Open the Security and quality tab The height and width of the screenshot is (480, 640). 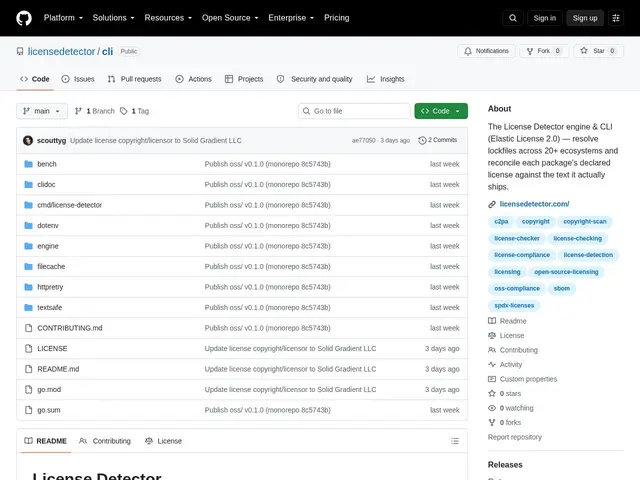pyautogui.click(x=314, y=79)
